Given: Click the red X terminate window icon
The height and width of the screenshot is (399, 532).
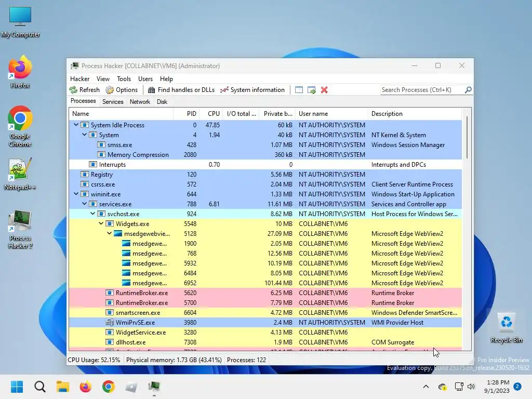Looking at the screenshot, I should pos(324,90).
